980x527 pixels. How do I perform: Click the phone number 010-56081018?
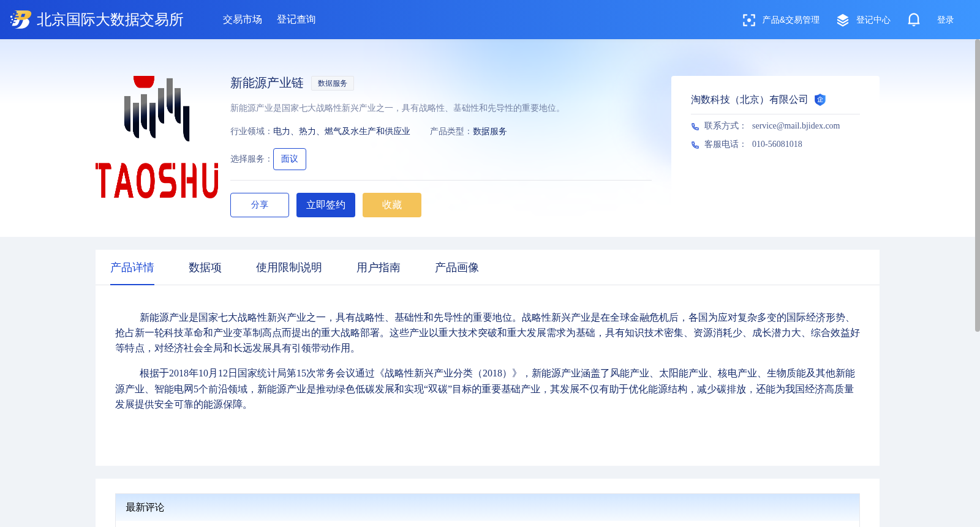click(x=777, y=144)
